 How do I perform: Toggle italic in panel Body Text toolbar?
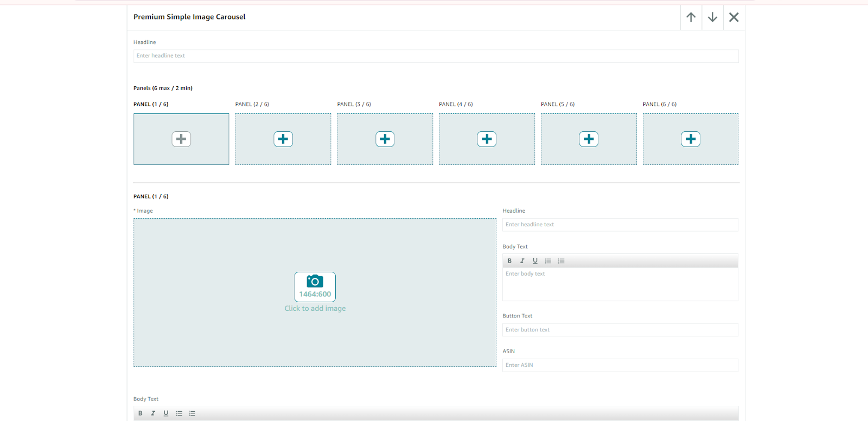tap(522, 261)
